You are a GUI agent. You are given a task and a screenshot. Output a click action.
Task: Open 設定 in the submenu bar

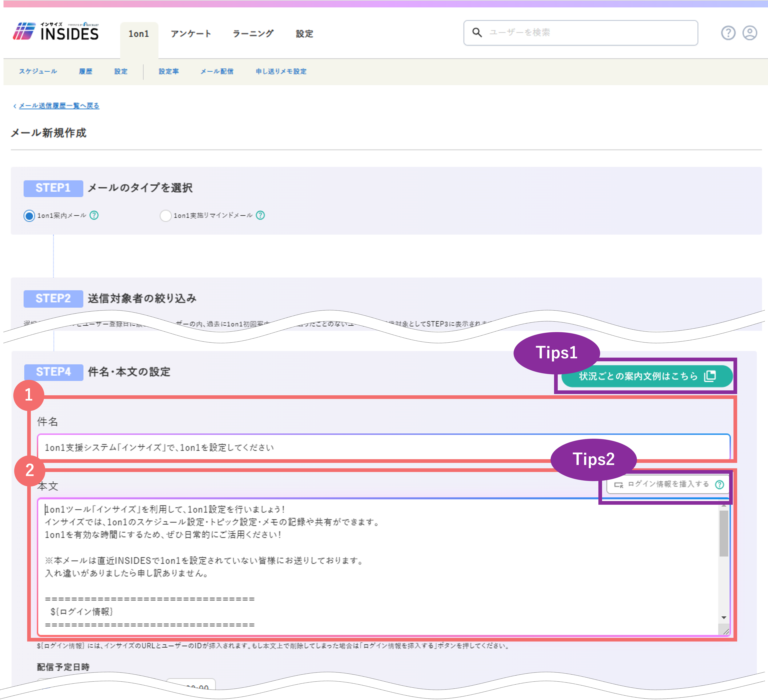coord(121,71)
